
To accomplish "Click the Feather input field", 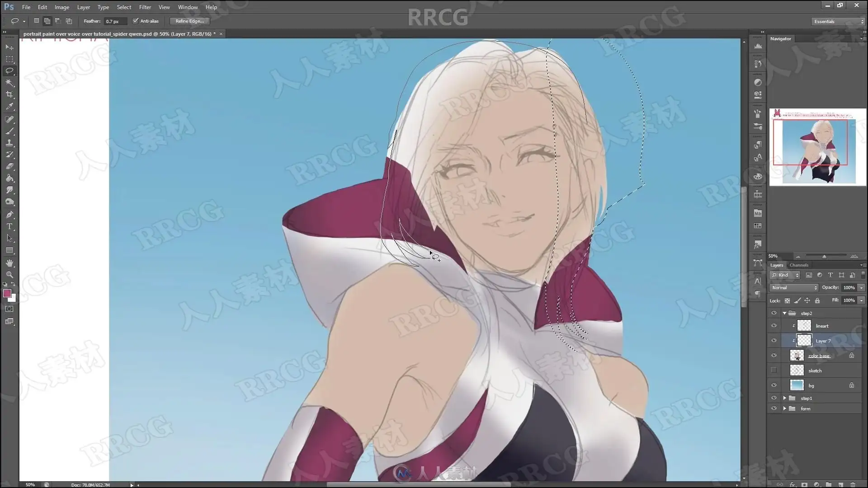I will (115, 21).
